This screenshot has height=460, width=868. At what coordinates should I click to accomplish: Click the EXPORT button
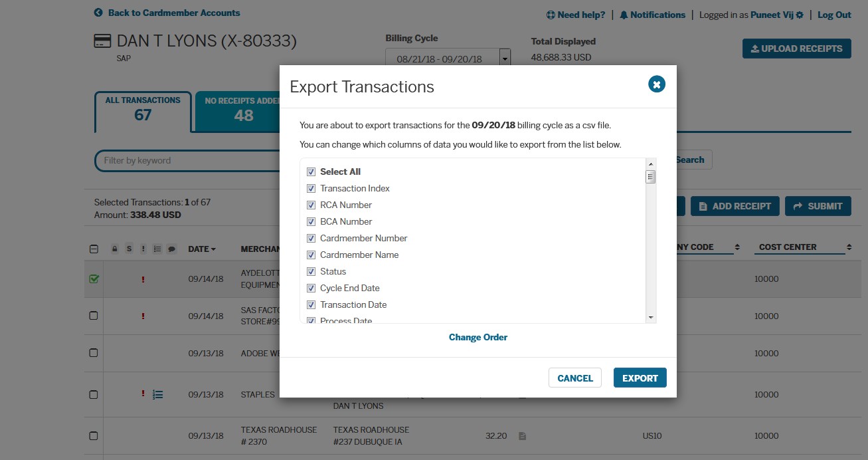click(639, 378)
